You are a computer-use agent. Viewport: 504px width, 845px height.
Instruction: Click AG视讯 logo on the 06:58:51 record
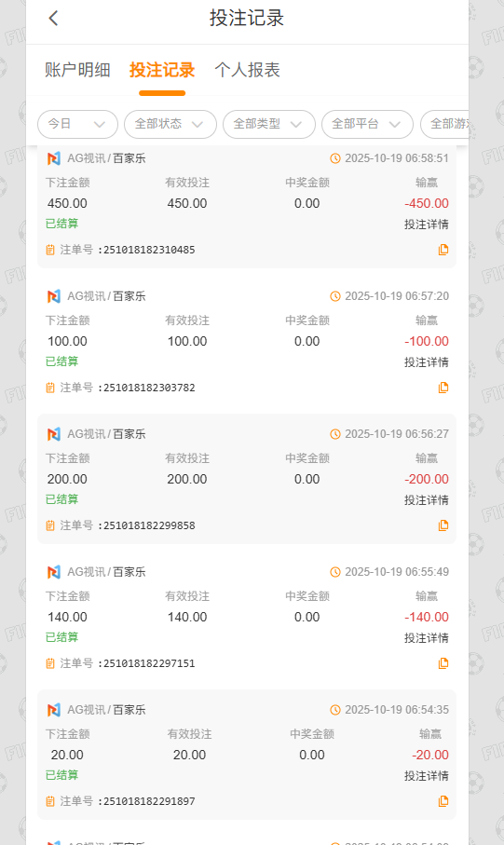[54, 158]
